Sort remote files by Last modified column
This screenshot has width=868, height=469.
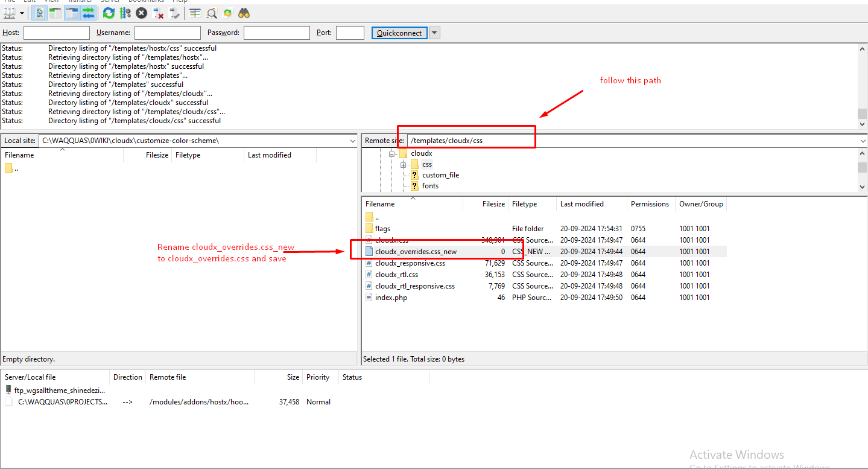click(x=581, y=204)
